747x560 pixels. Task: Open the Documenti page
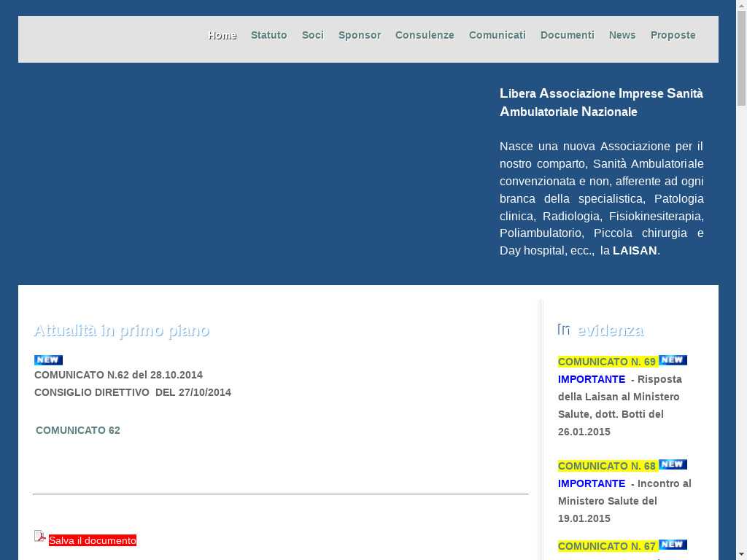[x=567, y=35]
